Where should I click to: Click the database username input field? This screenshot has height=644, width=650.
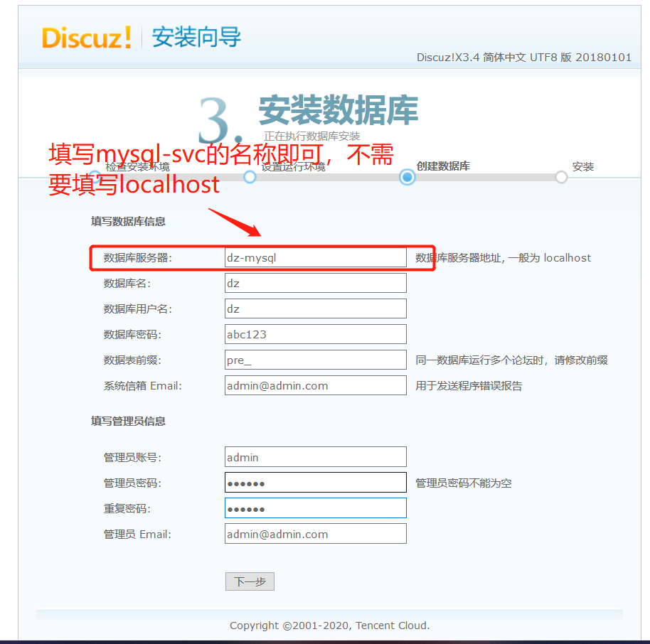point(316,308)
